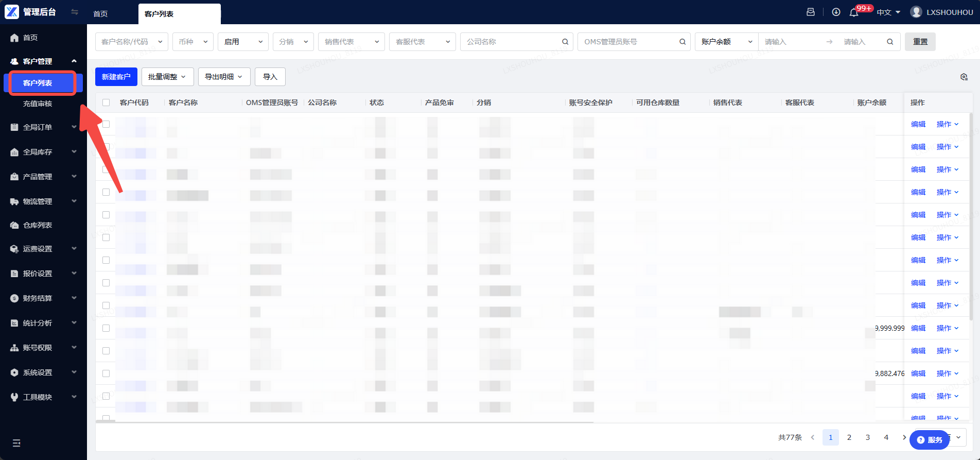Tick checkbox of row with balance 9,882.476

pos(106,373)
